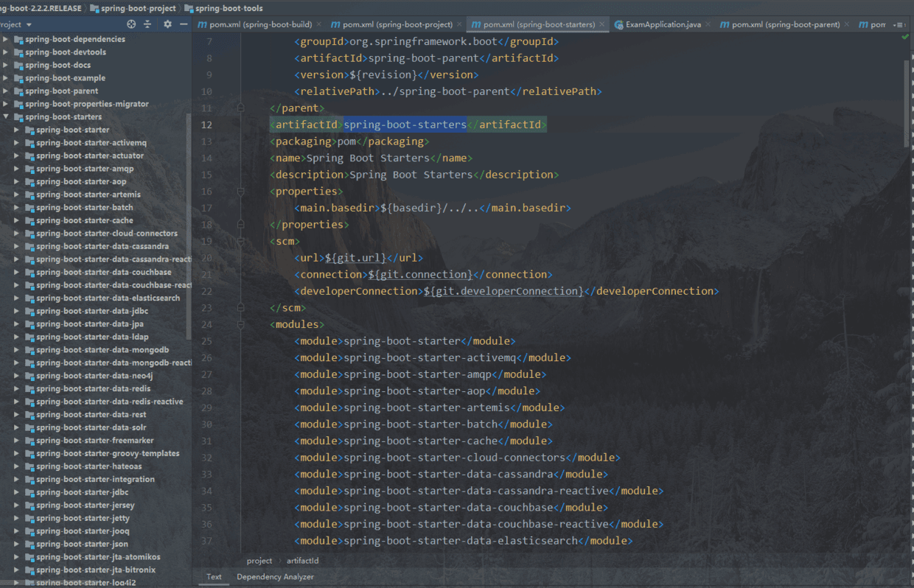
Task: Click the spring-boot-tools breadcrumb
Action: point(224,8)
